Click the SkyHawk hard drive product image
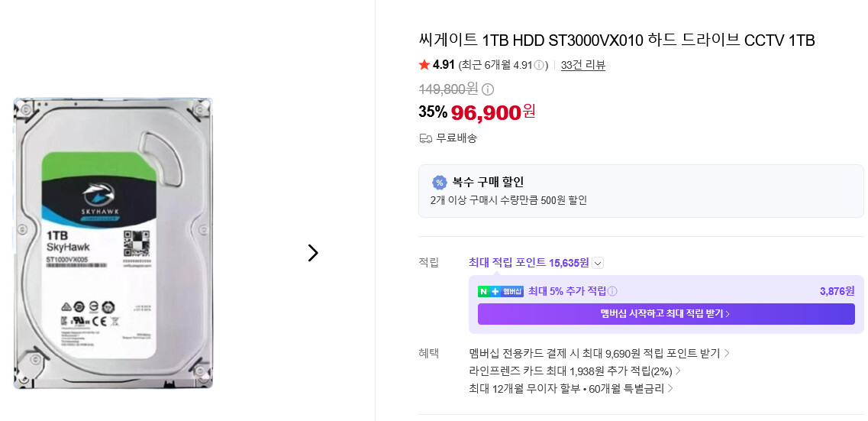The width and height of the screenshot is (868, 421). 114,243
